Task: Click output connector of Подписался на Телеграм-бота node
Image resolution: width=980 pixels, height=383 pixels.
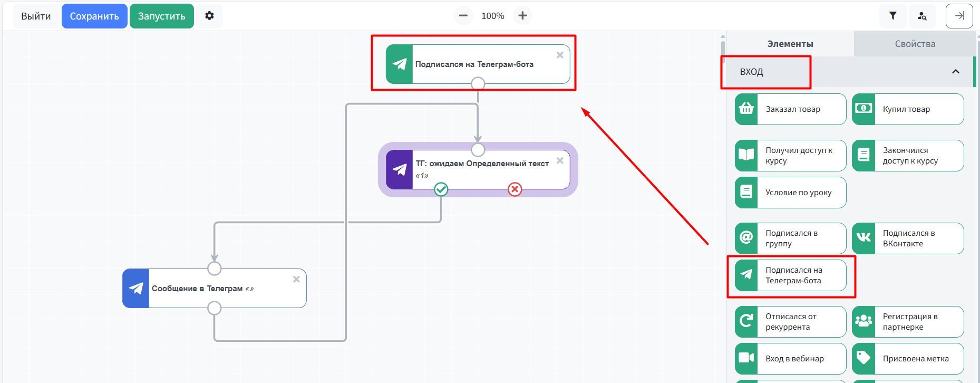Action: pos(478,84)
